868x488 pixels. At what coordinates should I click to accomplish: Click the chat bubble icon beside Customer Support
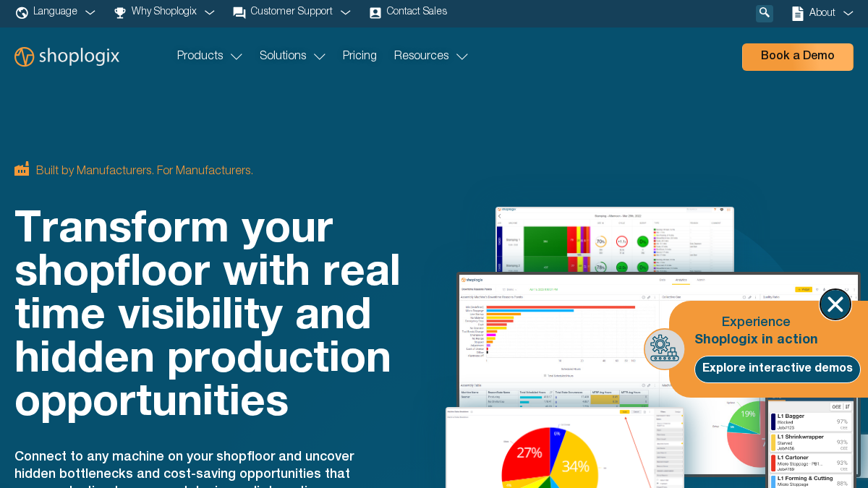click(239, 12)
